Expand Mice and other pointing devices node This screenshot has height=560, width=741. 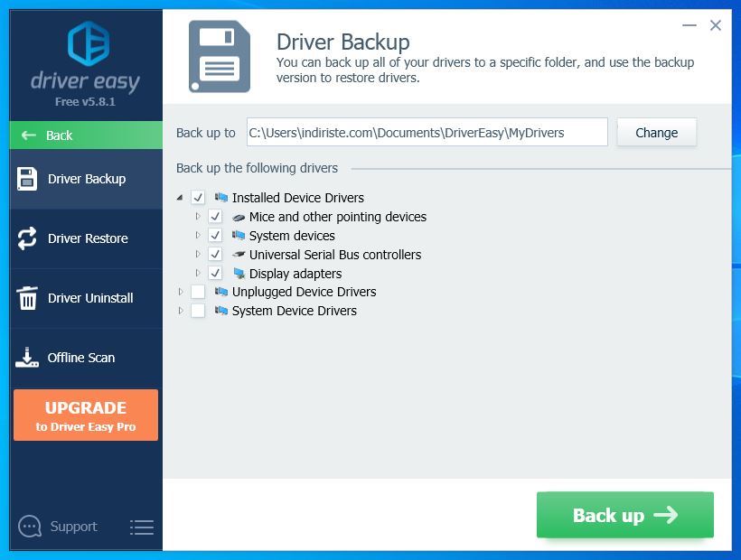pos(198,216)
